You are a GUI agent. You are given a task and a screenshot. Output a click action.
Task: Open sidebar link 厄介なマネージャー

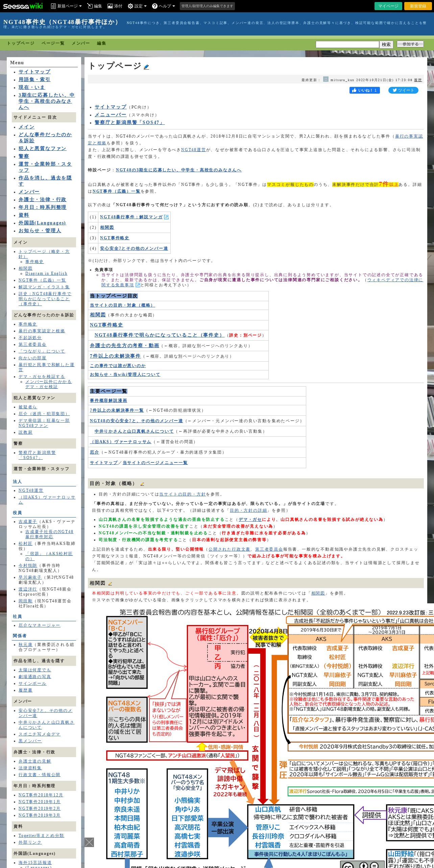point(39,625)
